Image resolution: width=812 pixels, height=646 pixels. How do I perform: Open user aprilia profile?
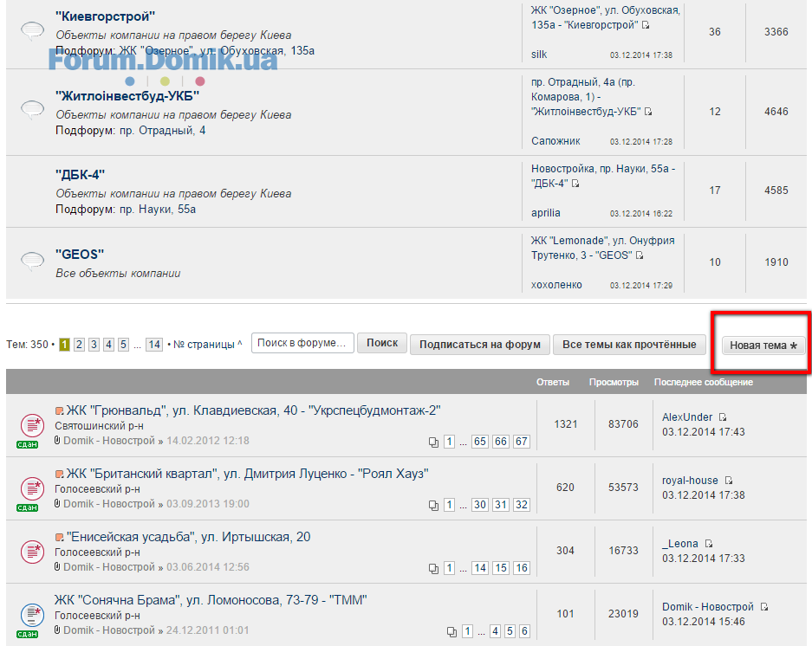pyautogui.click(x=546, y=213)
